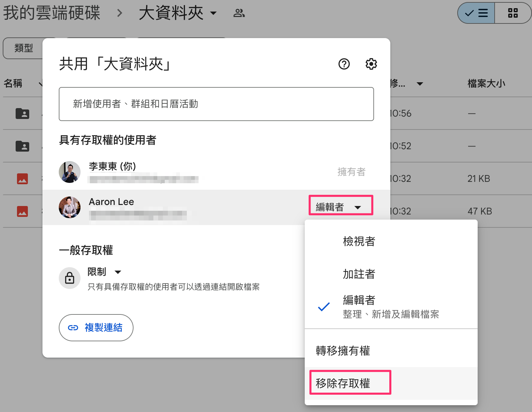Open sharing settings gear icon

click(x=371, y=64)
